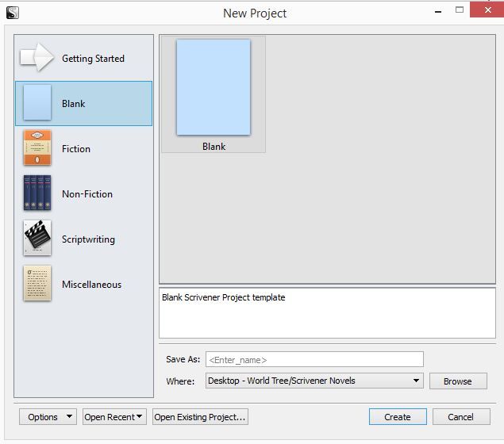Click the Fiction orange book icon
The width and height of the screenshot is (504, 444).
(37, 147)
